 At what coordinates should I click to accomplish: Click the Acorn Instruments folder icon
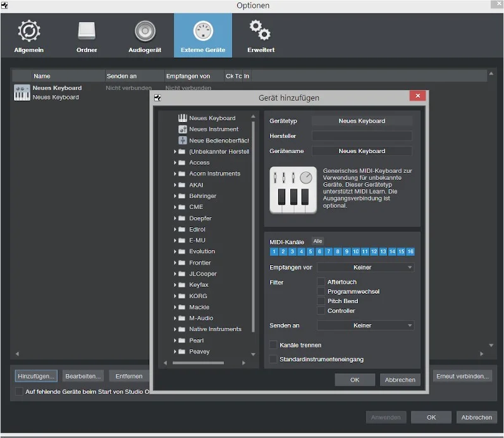point(181,173)
